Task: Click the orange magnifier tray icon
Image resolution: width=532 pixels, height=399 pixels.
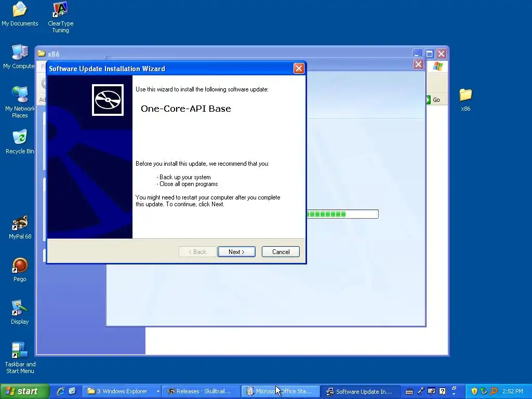Action: [x=494, y=391]
